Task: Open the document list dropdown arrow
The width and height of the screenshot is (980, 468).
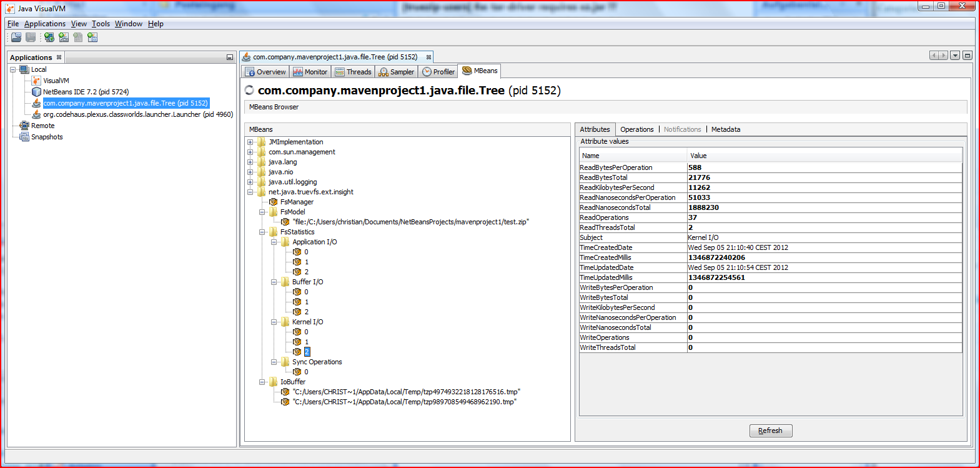Action: point(955,56)
